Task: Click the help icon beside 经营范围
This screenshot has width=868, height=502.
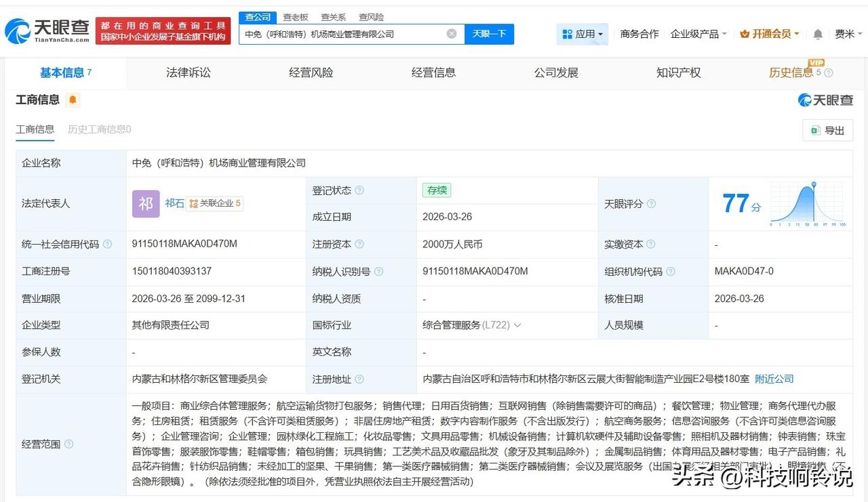Action: (x=68, y=444)
